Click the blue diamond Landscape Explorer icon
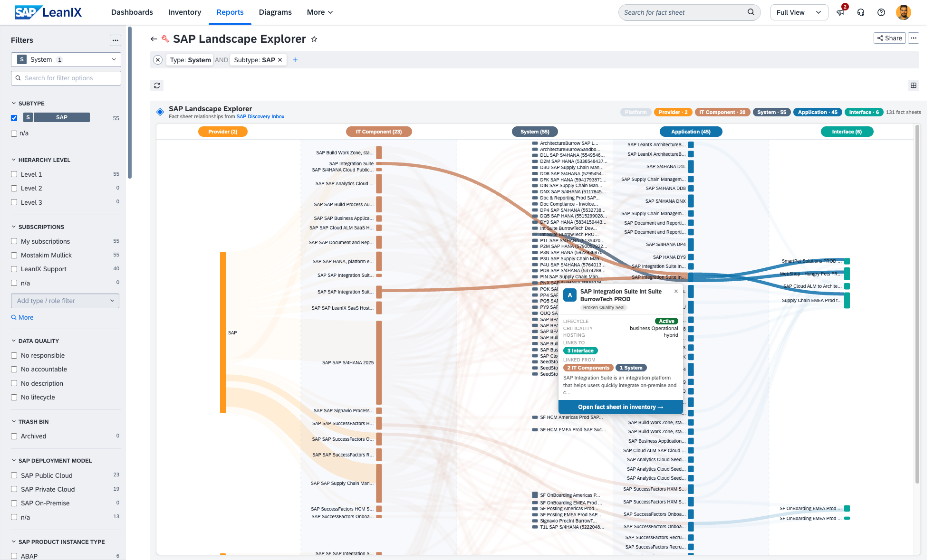934x560 pixels. [160, 112]
